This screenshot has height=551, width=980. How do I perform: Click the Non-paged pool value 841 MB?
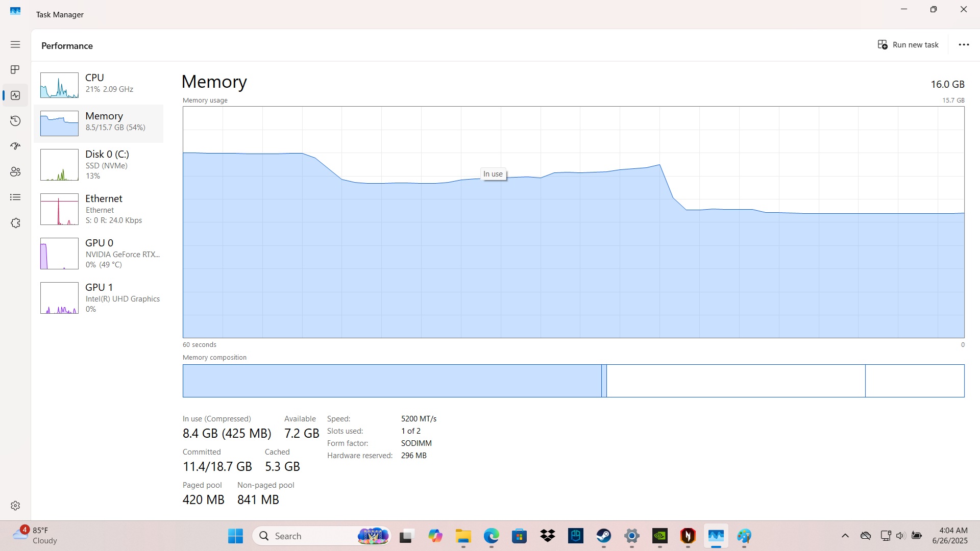tap(258, 500)
